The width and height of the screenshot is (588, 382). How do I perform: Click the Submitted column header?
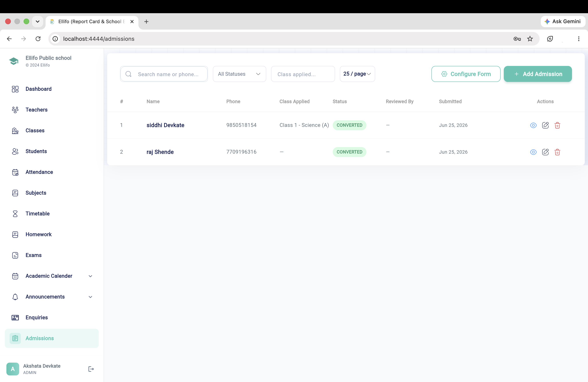pos(450,102)
